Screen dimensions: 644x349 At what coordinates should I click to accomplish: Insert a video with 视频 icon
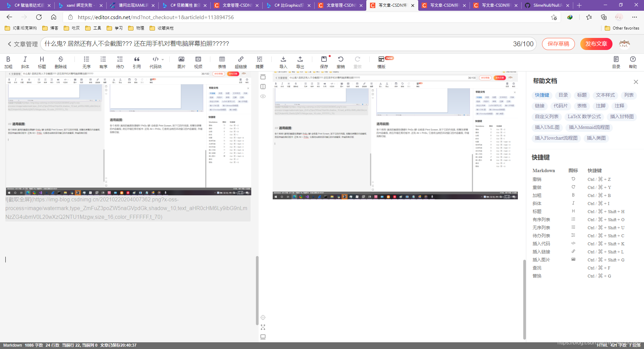198,62
